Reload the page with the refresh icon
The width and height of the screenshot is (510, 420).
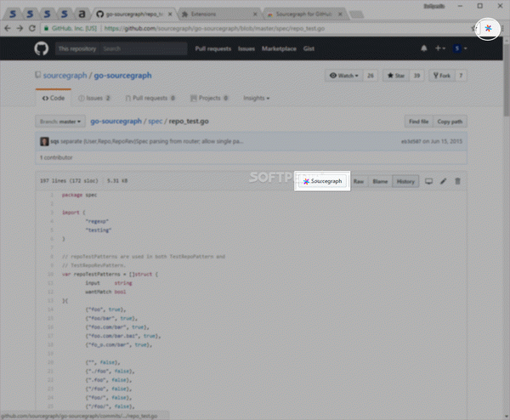[x=32, y=28]
